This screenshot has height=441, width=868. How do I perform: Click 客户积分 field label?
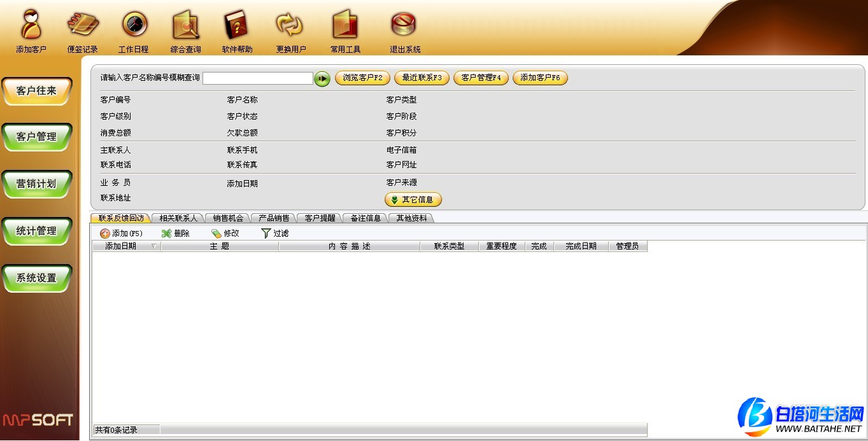tap(401, 133)
